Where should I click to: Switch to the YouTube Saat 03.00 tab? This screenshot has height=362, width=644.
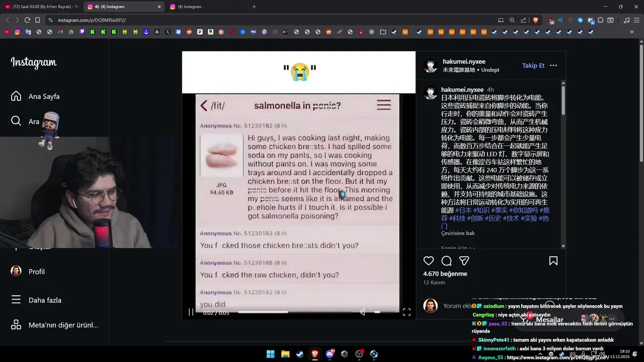click(42, 7)
